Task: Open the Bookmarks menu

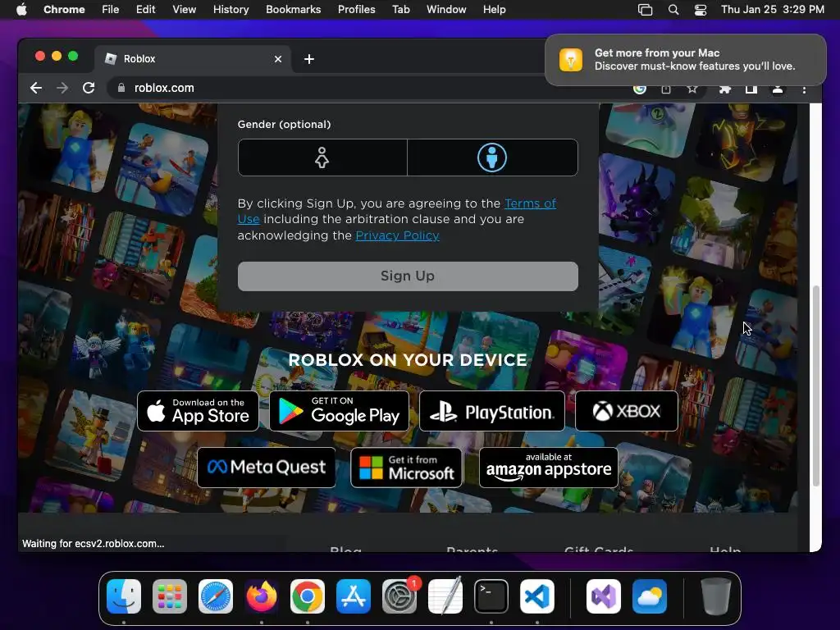Action: point(293,10)
